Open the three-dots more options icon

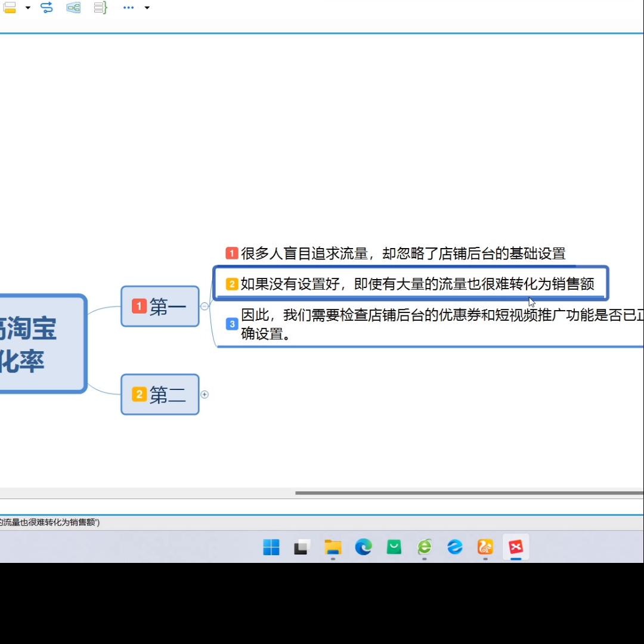pyautogui.click(x=129, y=7)
